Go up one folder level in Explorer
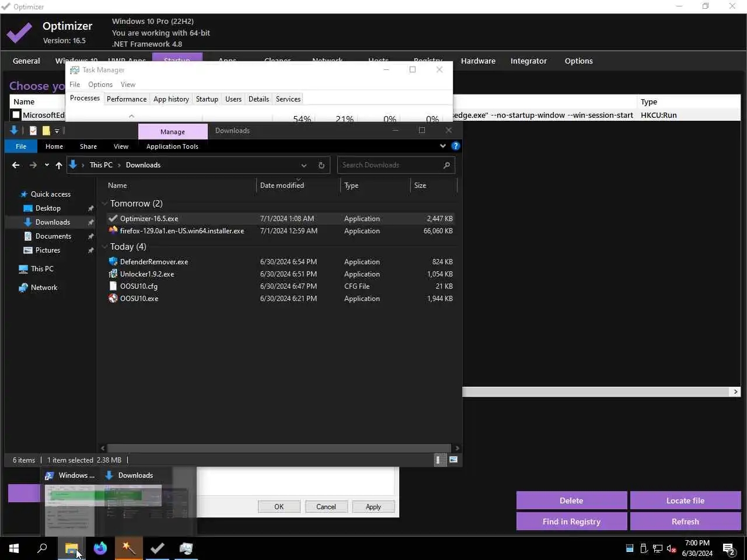This screenshot has width=747, height=560. click(x=59, y=165)
